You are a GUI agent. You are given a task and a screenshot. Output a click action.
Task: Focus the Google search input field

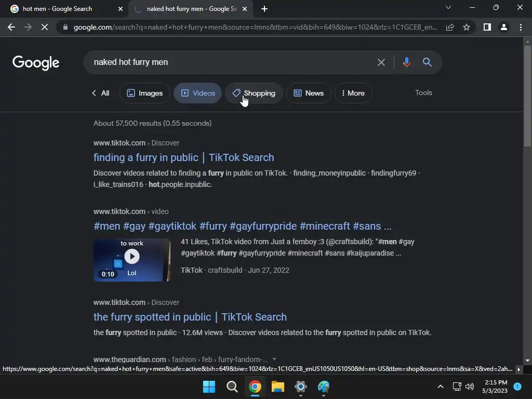pos(231,62)
